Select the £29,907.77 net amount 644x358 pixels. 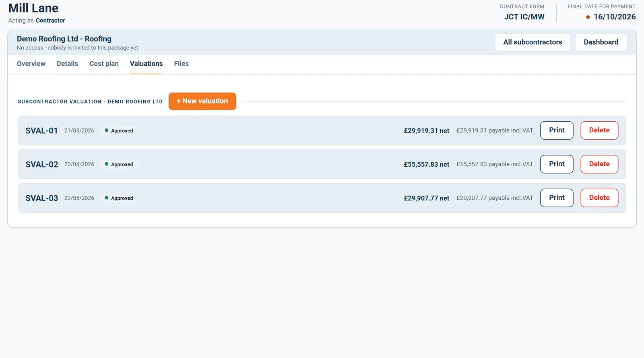pos(427,199)
